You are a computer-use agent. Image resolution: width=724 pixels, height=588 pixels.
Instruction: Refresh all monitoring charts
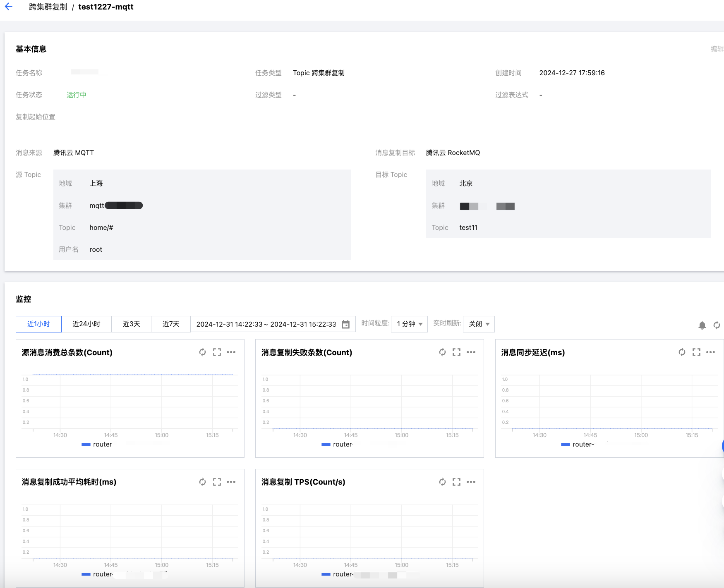tap(717, 325)
